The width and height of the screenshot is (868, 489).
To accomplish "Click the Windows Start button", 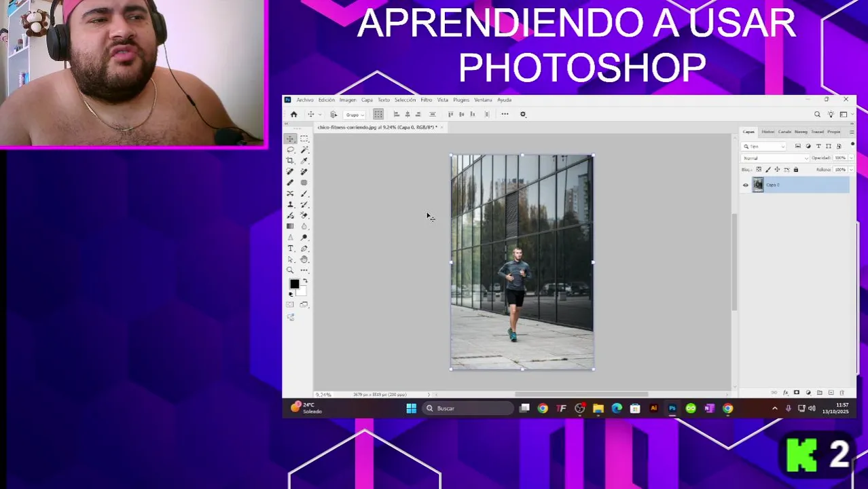I will [x=411, y=408].
